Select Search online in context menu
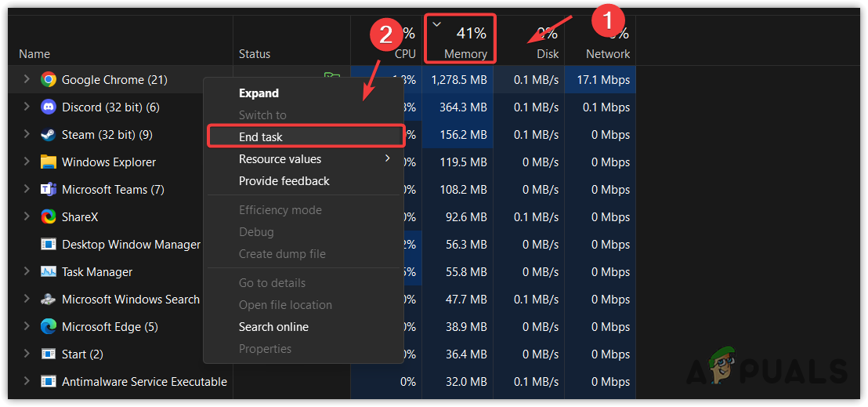868x407 pixels. point(273,327)
